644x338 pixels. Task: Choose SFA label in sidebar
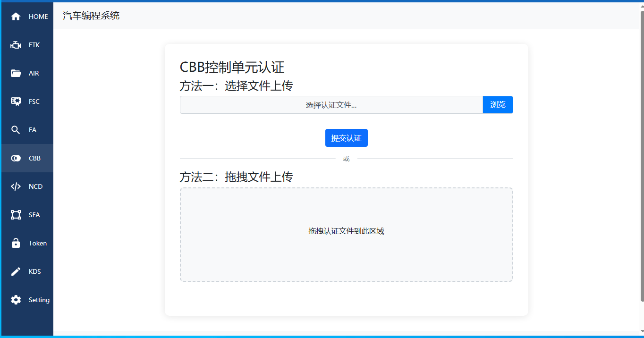[x=34, y=215]
